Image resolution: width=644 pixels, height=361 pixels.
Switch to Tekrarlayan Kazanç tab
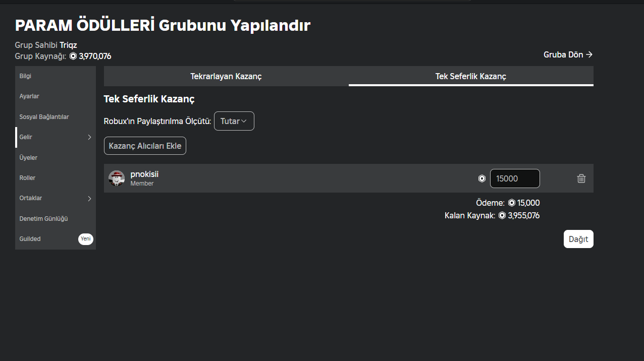click(x=226, y=76)
